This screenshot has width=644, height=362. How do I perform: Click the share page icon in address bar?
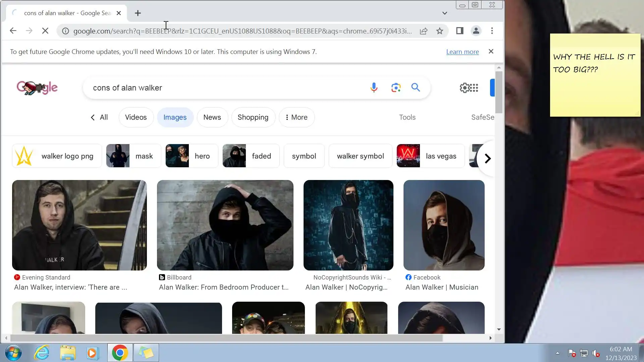point(423,31)
